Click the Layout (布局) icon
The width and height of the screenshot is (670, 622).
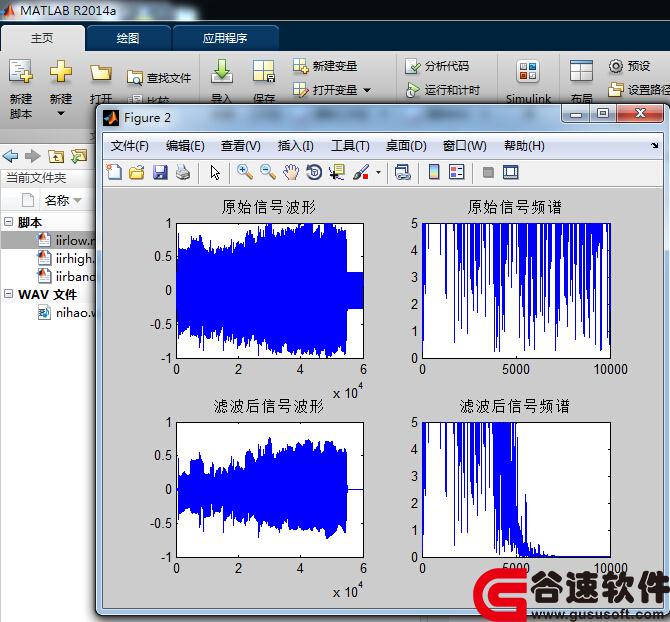coord(581,71)
